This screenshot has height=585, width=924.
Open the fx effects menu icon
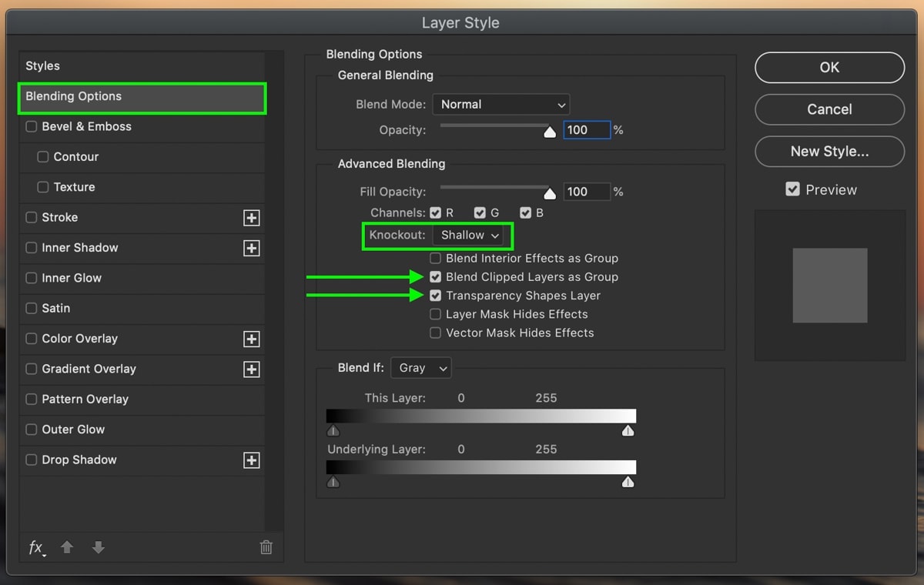[x=37, y=547]
